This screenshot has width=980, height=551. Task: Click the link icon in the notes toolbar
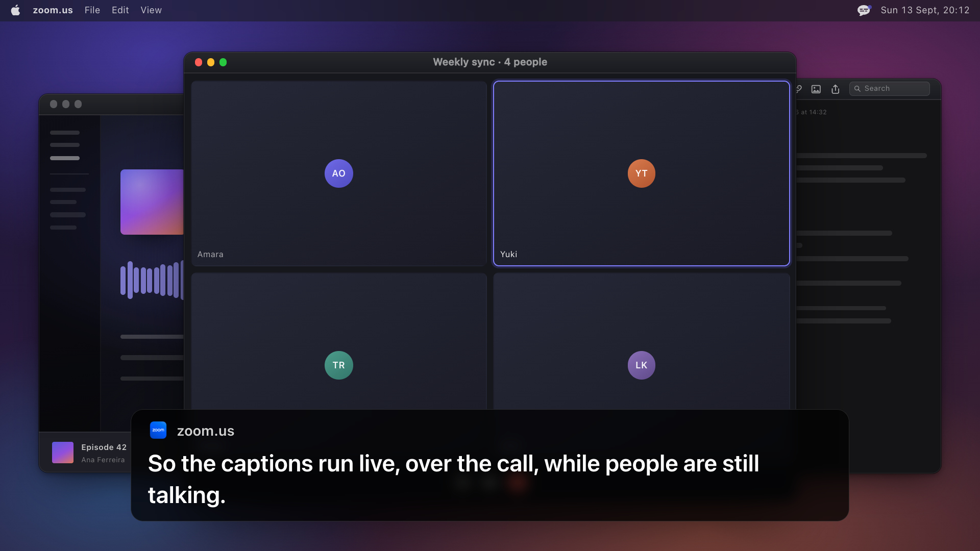[x=799, y=89]
